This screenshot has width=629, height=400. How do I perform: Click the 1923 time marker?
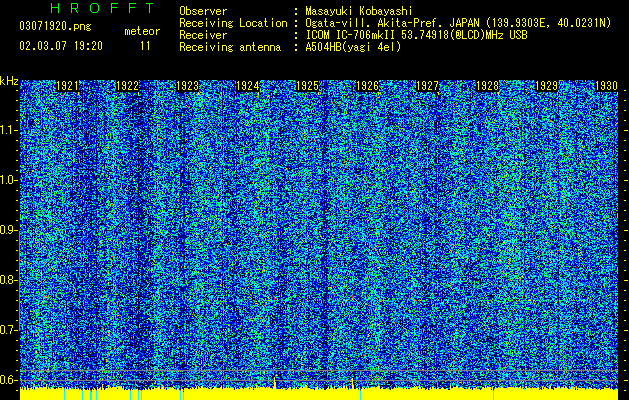(187, 86)
